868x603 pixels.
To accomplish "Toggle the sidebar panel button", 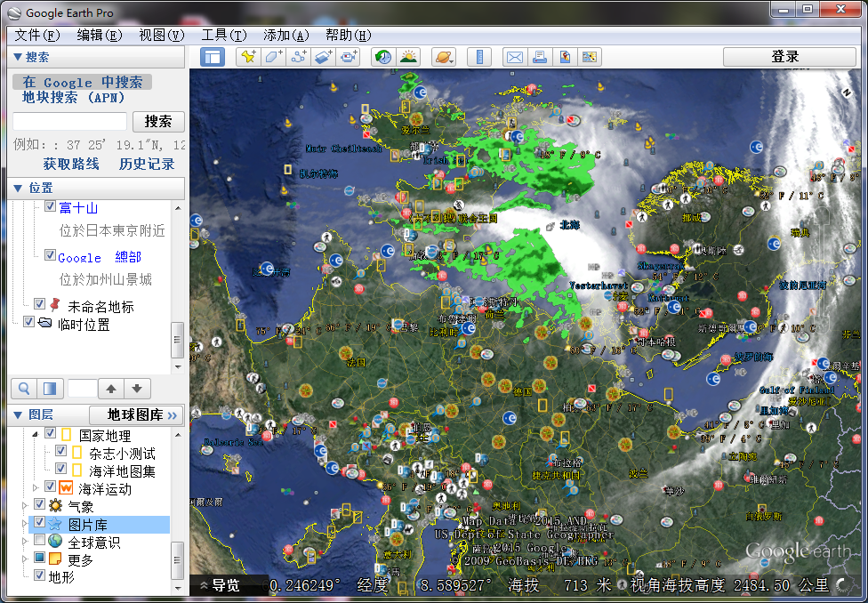I will click(x=213, y=57).
